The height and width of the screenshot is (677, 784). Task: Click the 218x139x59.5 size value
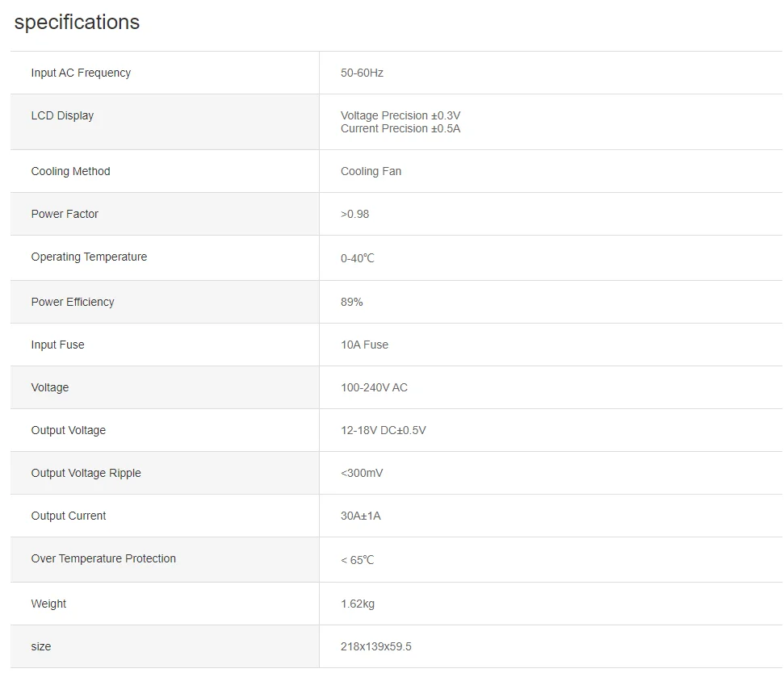(x=375, y=646)
